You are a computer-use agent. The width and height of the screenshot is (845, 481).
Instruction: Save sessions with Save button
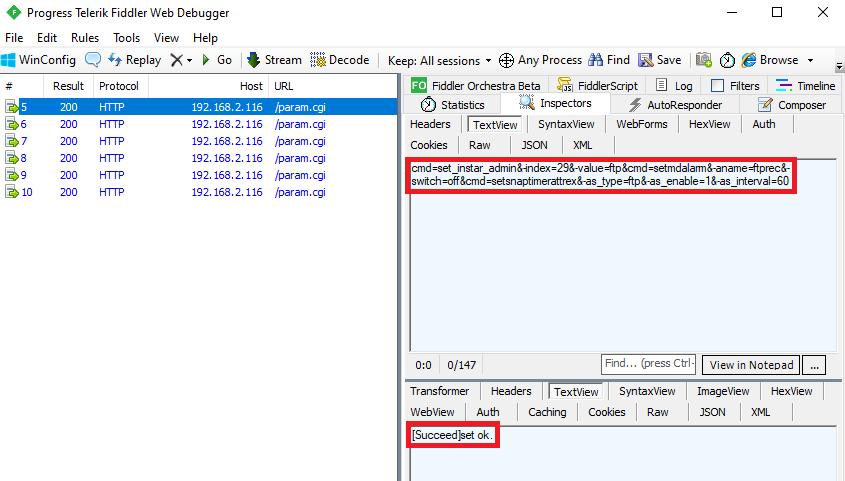tap(660, 60)
